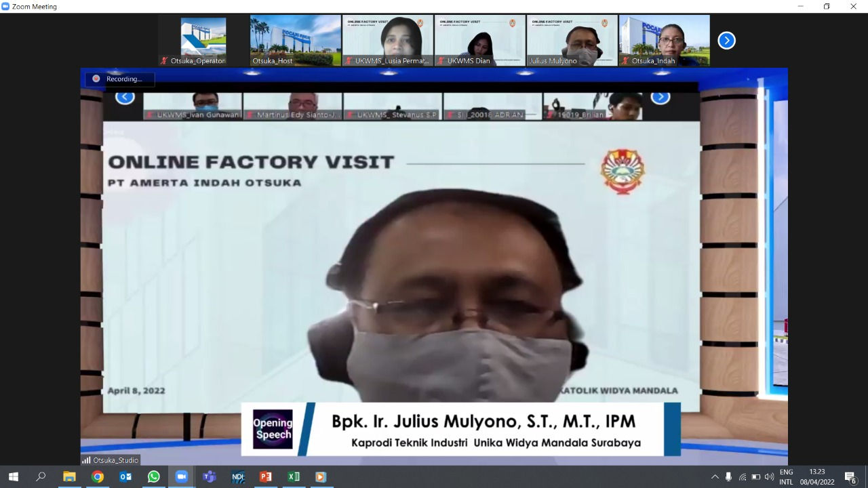Click the ADRIAN tile in shared screen
The height and width of the screenshot is (488, 868).
pyautogui.click(x=492, y=106)
